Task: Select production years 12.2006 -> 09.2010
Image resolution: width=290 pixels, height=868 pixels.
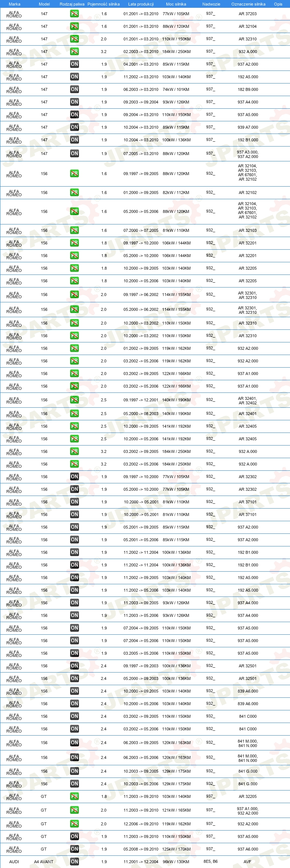Action: coord(141,824)
